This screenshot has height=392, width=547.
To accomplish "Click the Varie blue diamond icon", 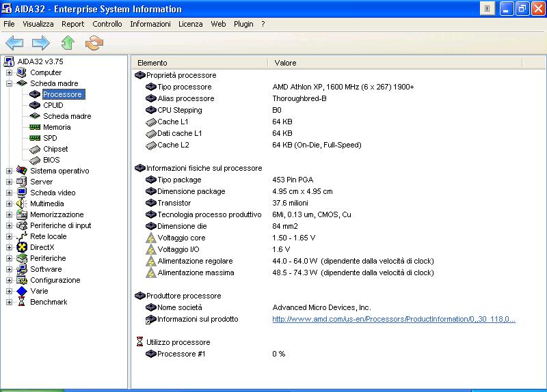I will 22,291.
